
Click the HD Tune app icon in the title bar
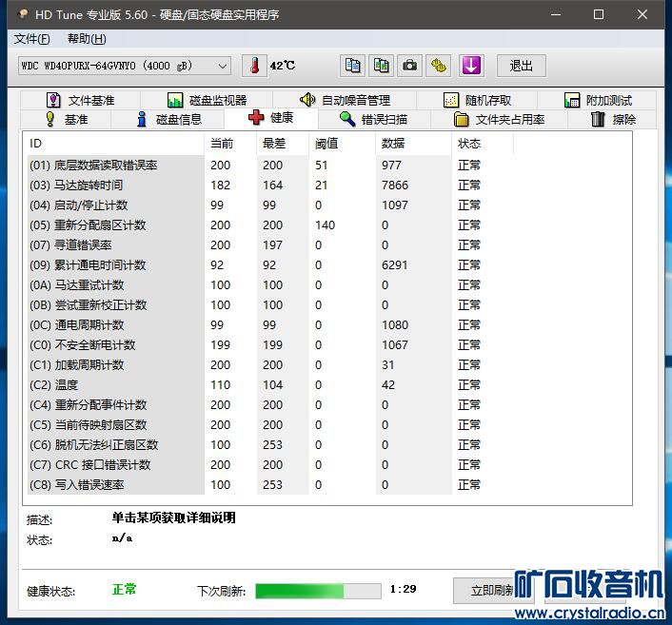(x=23, y=14)
